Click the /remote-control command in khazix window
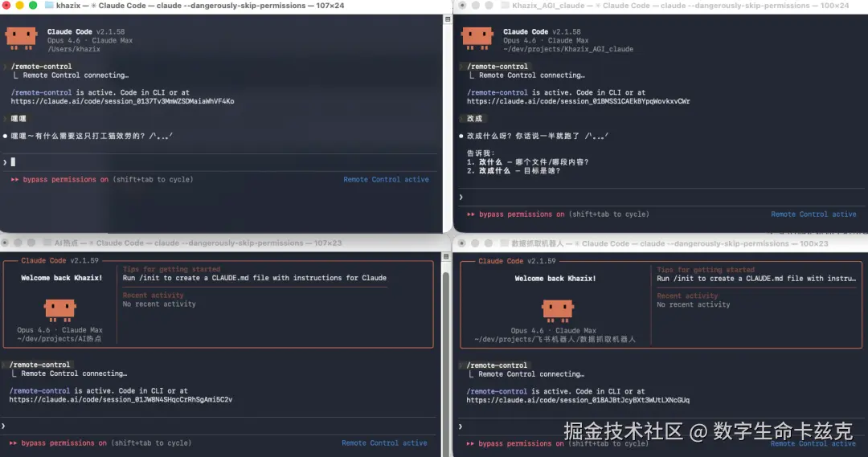Screen dimensions: 868x457 [42, 67]
